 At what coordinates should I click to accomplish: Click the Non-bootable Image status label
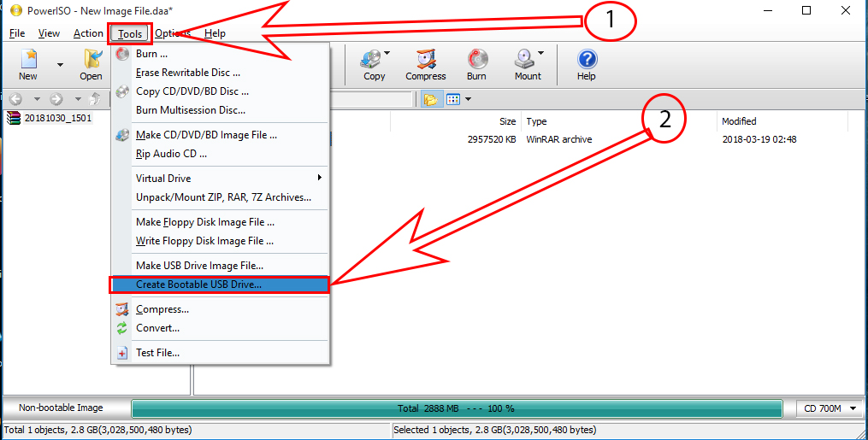(x=61, y=408)
